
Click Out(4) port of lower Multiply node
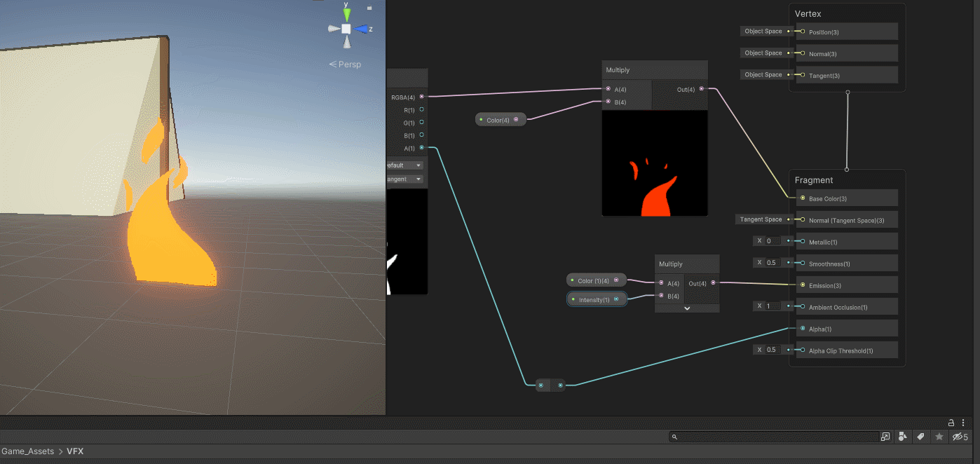(x=713, y=282)
